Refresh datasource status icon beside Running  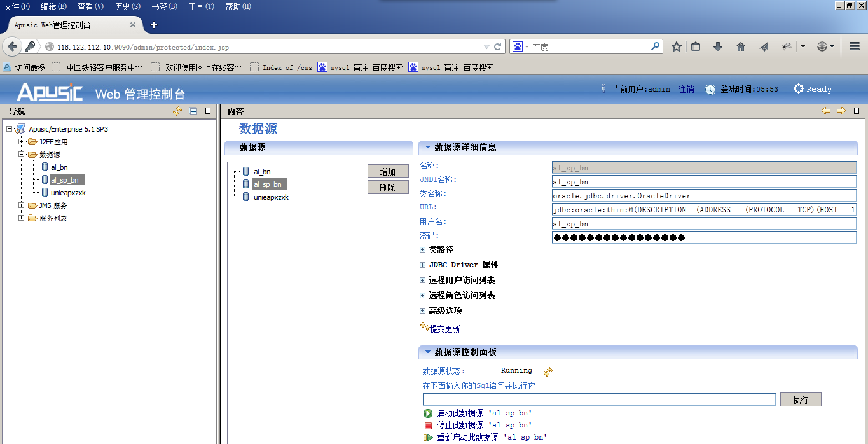pos(548,371)
